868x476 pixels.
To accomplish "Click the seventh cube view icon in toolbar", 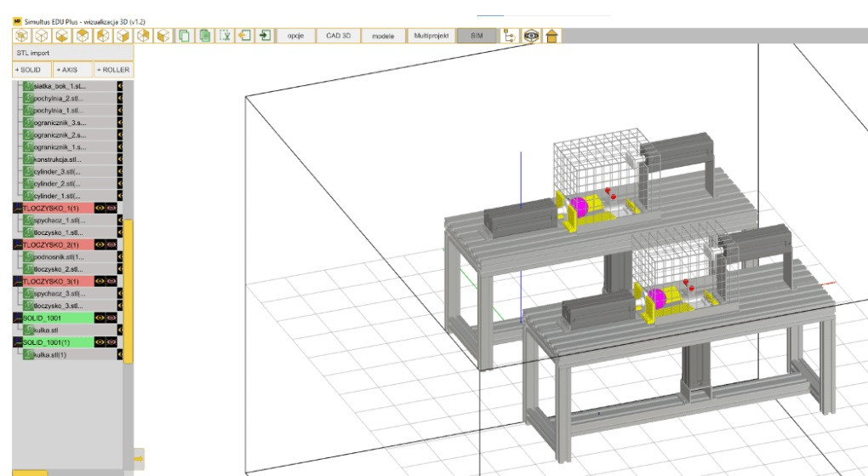I will pyautogui.click(x=143, y=36).
